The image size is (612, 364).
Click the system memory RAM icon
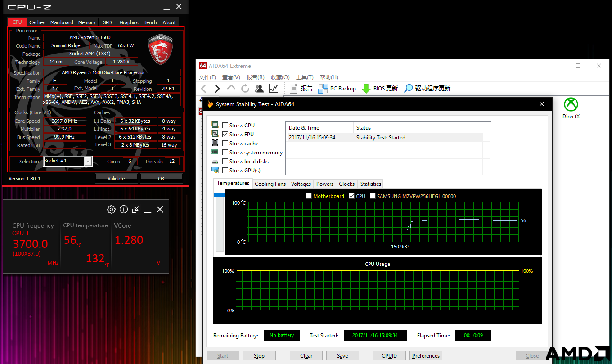pyautogui.click(x=215, y=152)
